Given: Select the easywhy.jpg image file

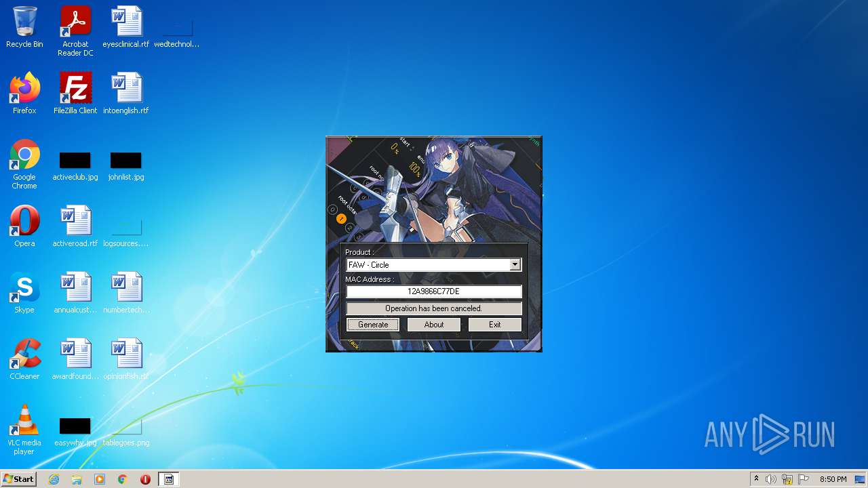Looking at the screenshot, I should [x=75, y=432].
